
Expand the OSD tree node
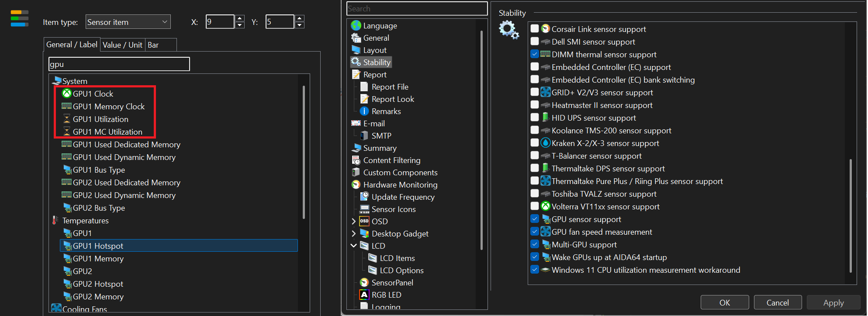pos(354,221)
